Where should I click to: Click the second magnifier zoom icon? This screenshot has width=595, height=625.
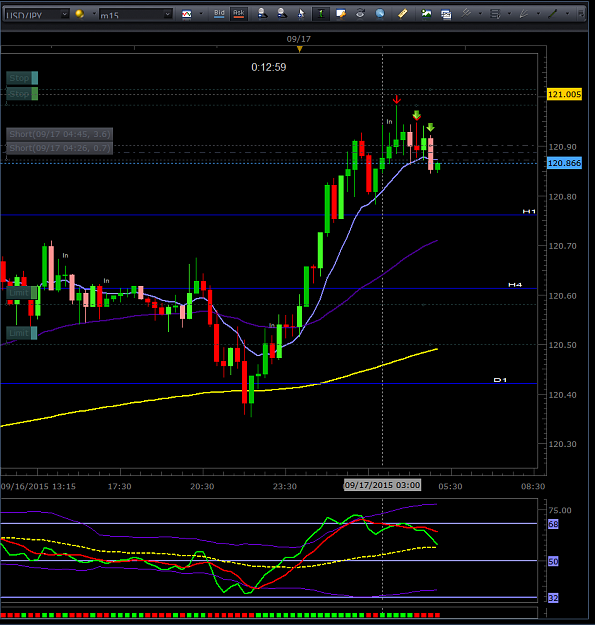click(282, 14)
